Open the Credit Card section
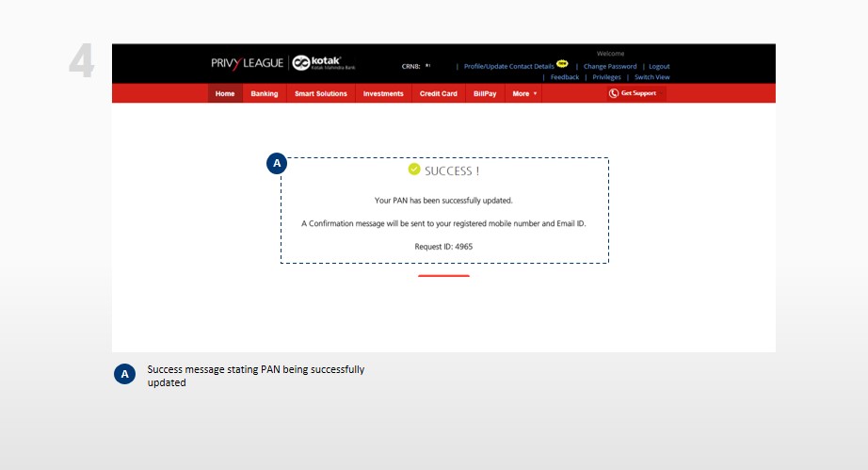 pos(438,93)
